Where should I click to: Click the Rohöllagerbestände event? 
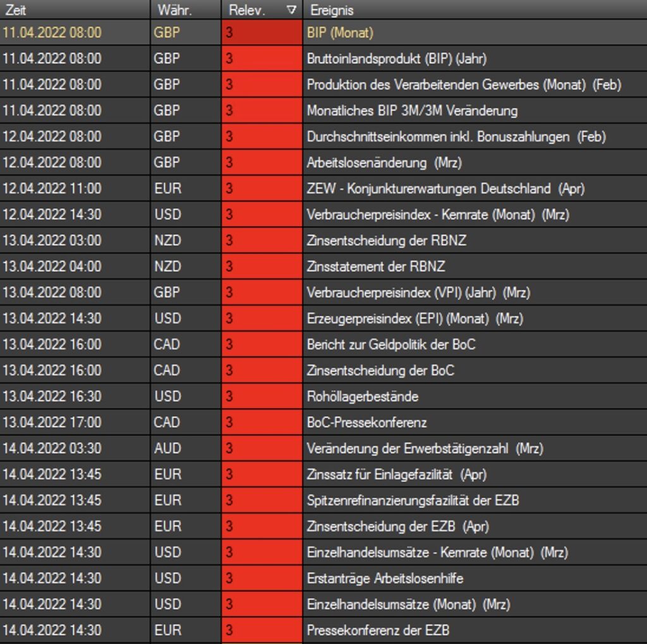[x=362, y=396]
